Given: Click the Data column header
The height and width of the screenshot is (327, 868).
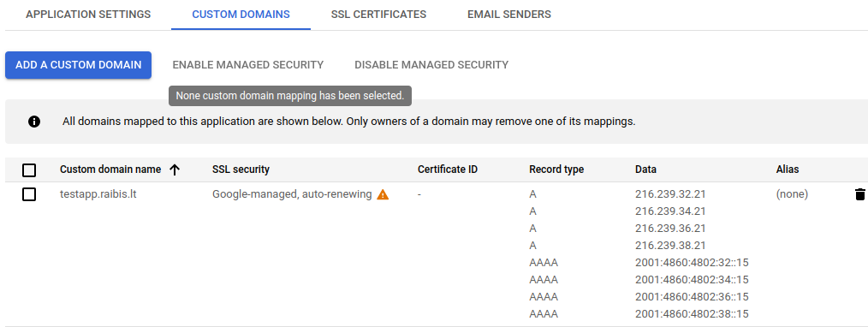Looking at the screenshot, I should pos(645,169).
